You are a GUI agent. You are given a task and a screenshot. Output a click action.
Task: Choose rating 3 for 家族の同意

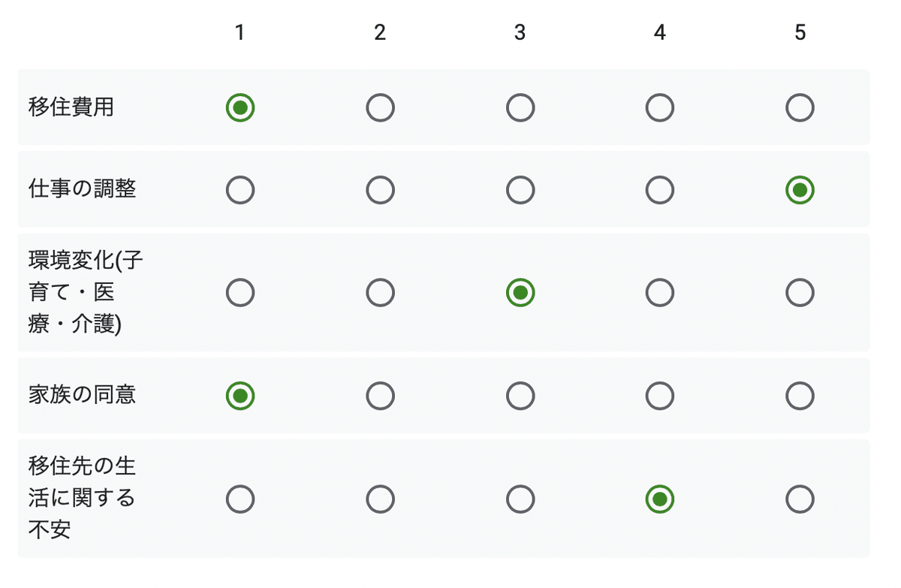pos(520,396)
